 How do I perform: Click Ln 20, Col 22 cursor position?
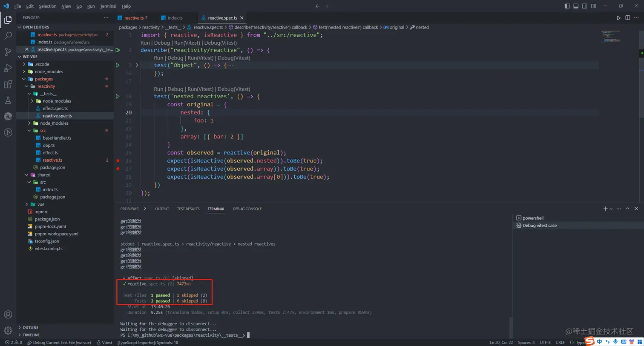(501, 343)
